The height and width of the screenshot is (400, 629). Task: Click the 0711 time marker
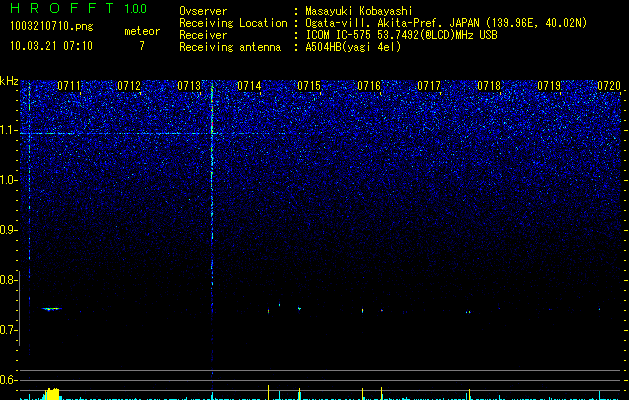[69, 86]
